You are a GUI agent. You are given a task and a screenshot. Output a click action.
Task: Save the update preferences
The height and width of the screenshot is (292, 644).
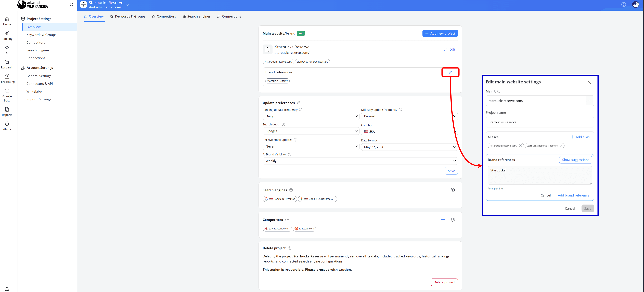(x=451, y=171)
